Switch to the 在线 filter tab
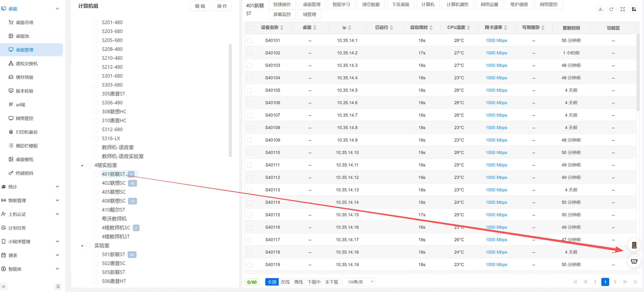The height and width of the screenshot is (292, 644). coord(285,282)
